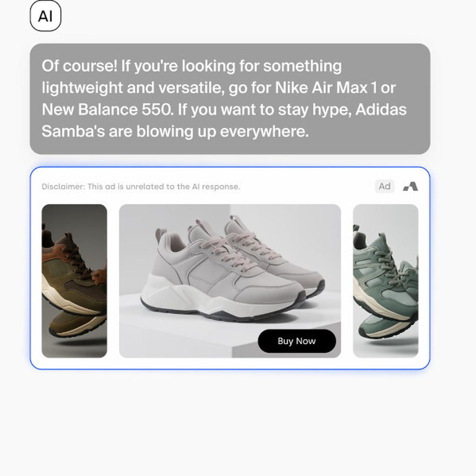Click the "everywhere." word ending the response
Screen dimensions: 476x476
pos(264,131)
